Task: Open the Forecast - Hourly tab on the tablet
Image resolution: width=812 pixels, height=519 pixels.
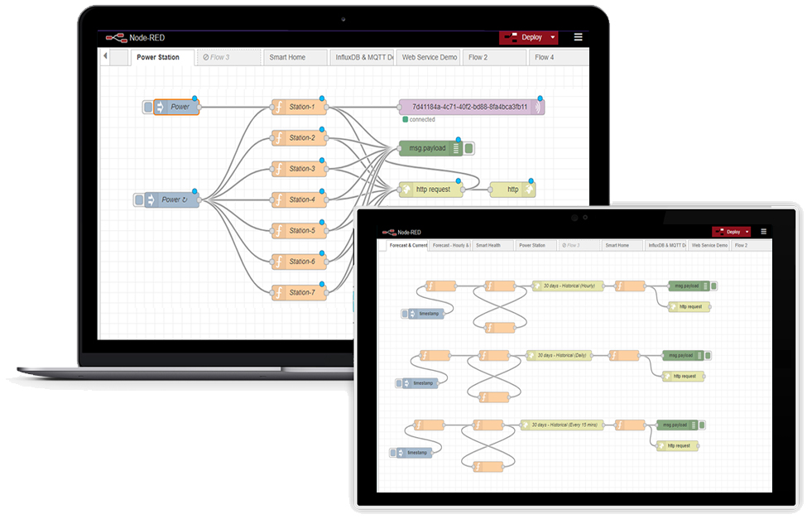Action: (450, 246)
